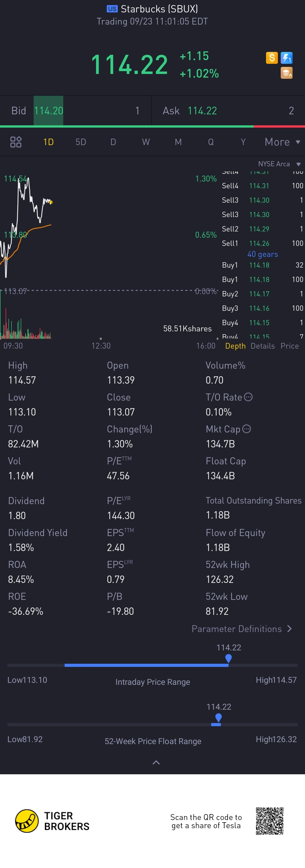Viewport: 305px width, 868px height.
Task: Tap the Mkt Cap value 134.7B
Action: [220, 444]
